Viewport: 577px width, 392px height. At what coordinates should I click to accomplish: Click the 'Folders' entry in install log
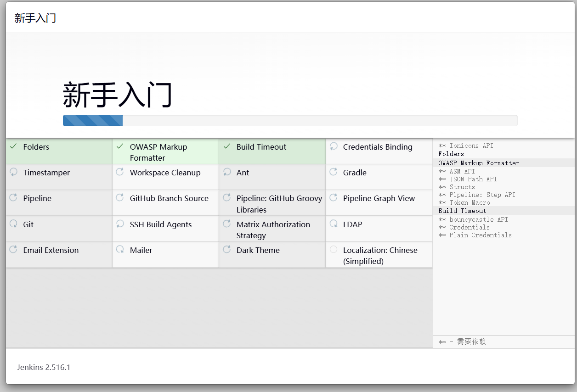click(x=451, y=154)
